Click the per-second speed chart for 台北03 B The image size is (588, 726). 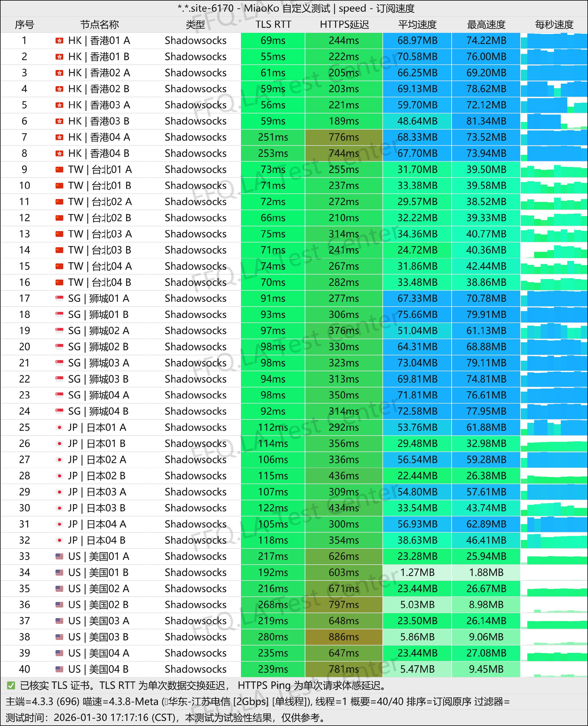554,250
